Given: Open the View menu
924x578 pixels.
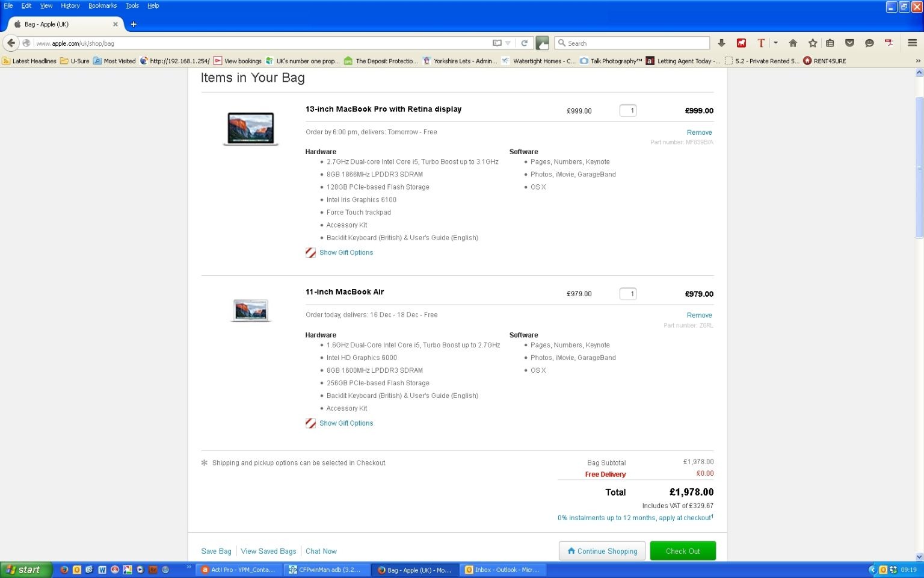Looking at the screenshot, I should pyautogui.click(x=46, y=5).
